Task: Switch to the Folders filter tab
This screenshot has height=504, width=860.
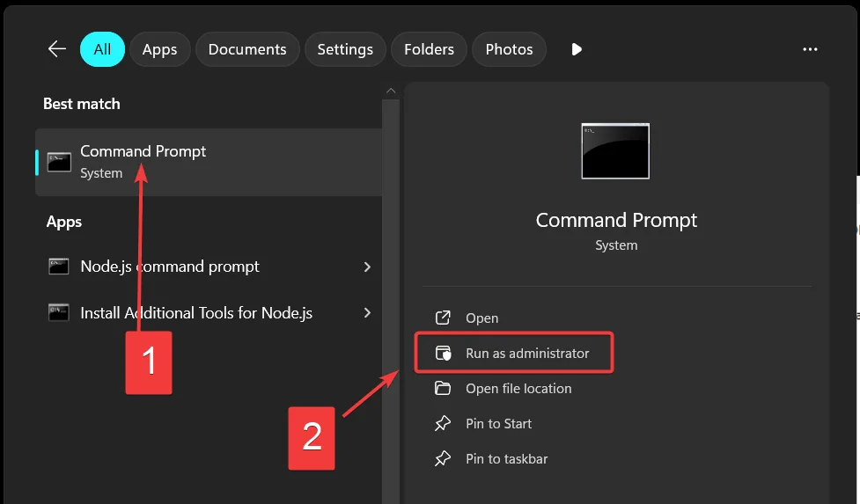Action: click(429, 49)
